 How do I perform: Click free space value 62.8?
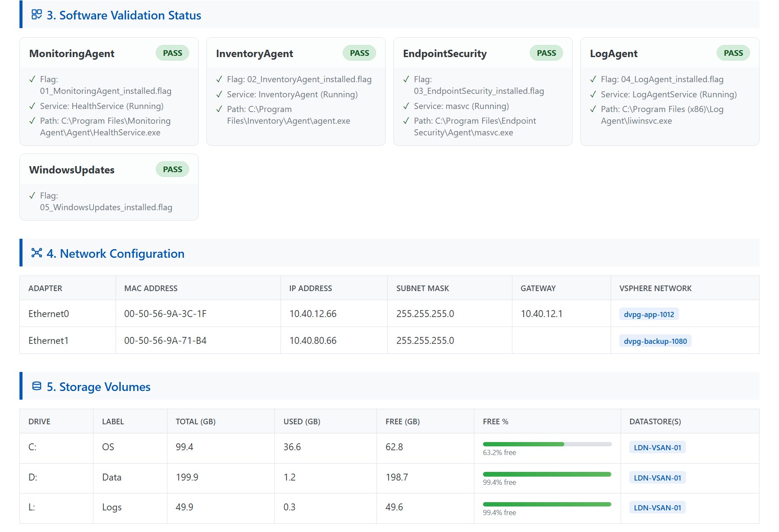(x=394, y=447)
